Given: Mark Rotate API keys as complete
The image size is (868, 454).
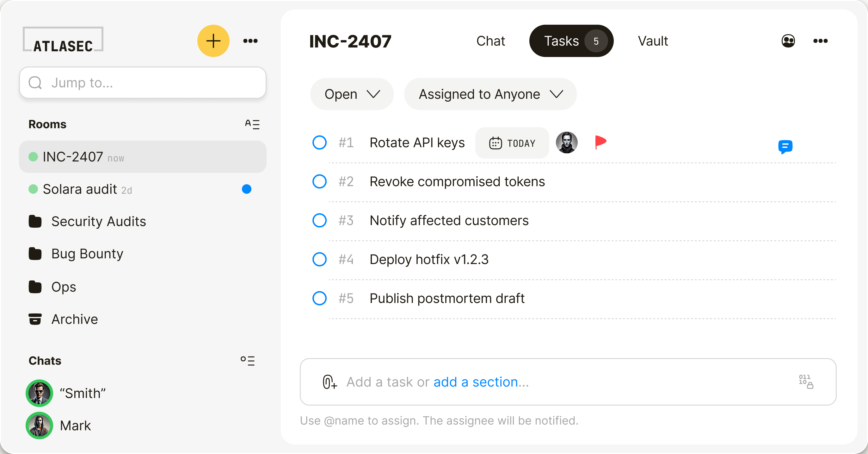Looking at the screenshot, I should pos(319,143).
